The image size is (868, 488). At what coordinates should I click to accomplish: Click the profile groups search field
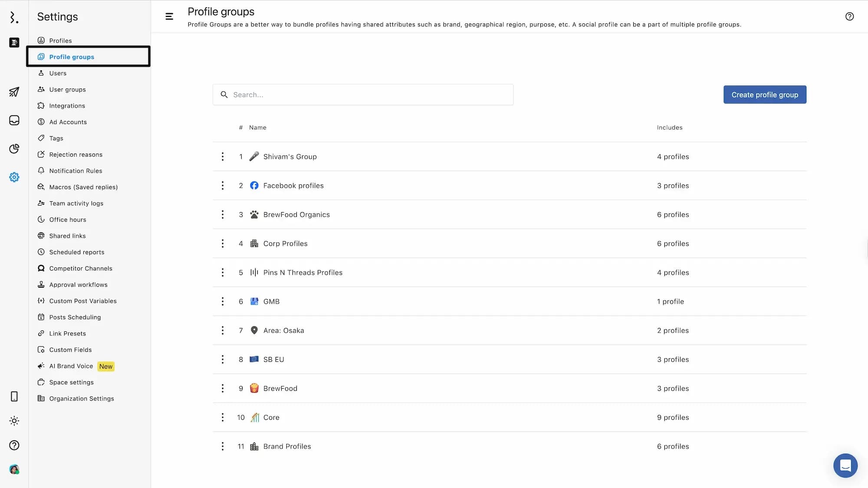click(363, 95)
